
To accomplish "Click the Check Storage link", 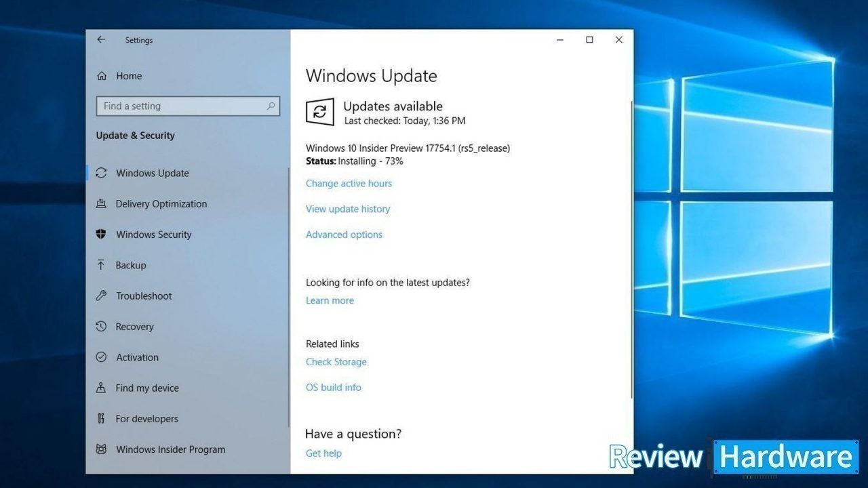I will (x=336, y=362).
